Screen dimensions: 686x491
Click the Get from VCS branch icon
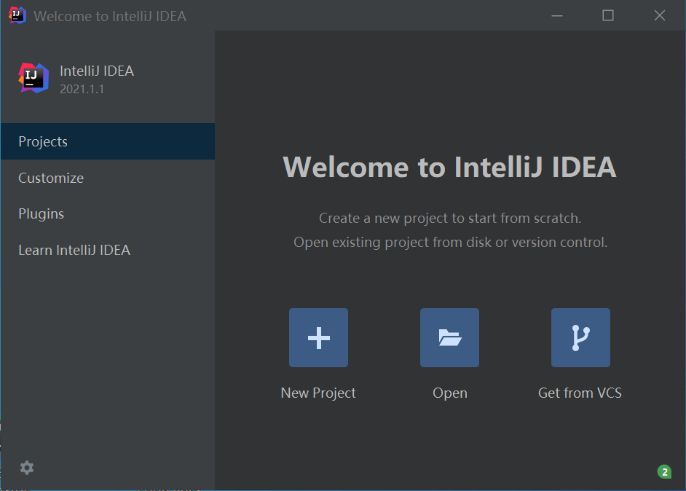click(580, 337)
